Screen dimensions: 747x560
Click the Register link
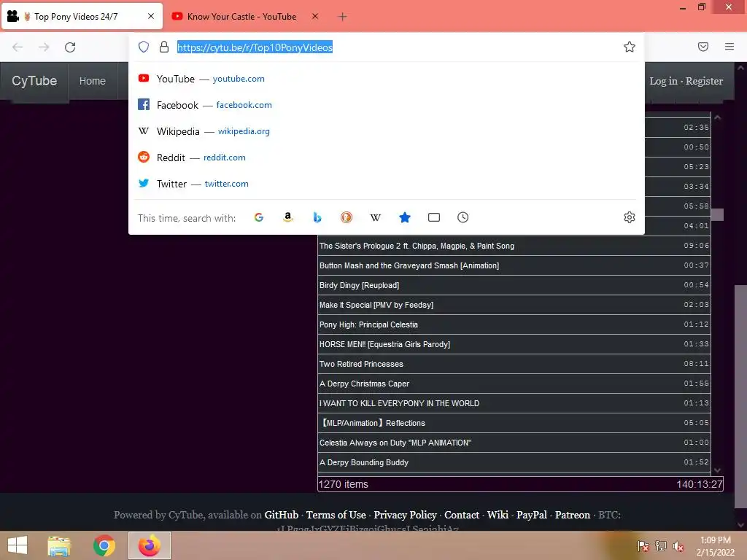(x=704, y=81)
